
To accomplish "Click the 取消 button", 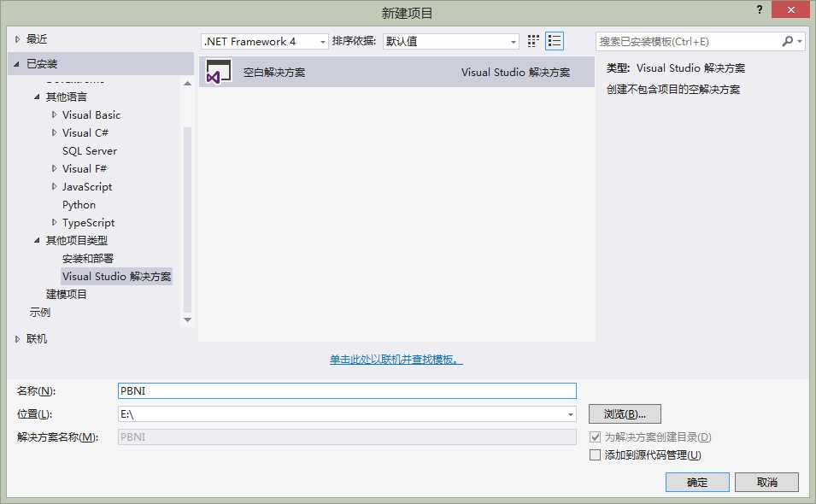I will point(766,482).
